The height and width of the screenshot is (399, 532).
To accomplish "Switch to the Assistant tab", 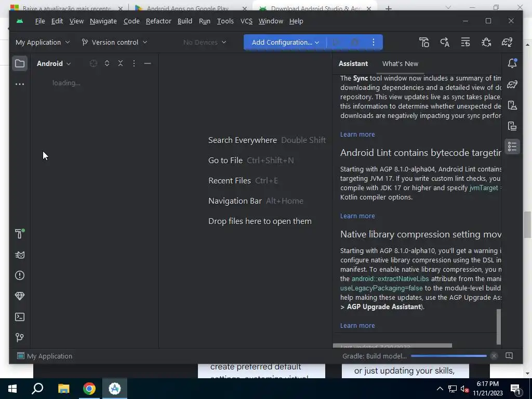I will click(353, 63).
